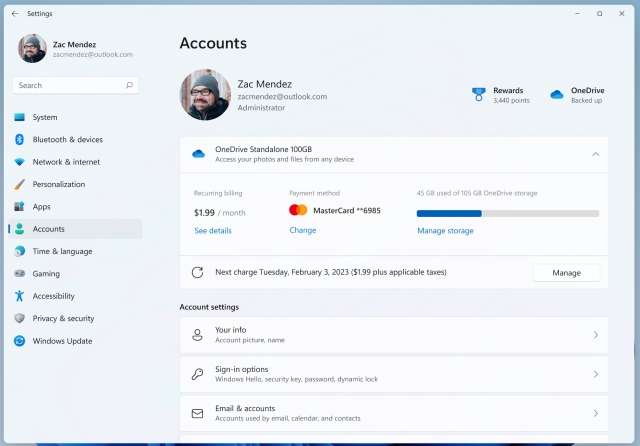Open Your info chevron
Screen dimensions: 640x446
(596, 335)
